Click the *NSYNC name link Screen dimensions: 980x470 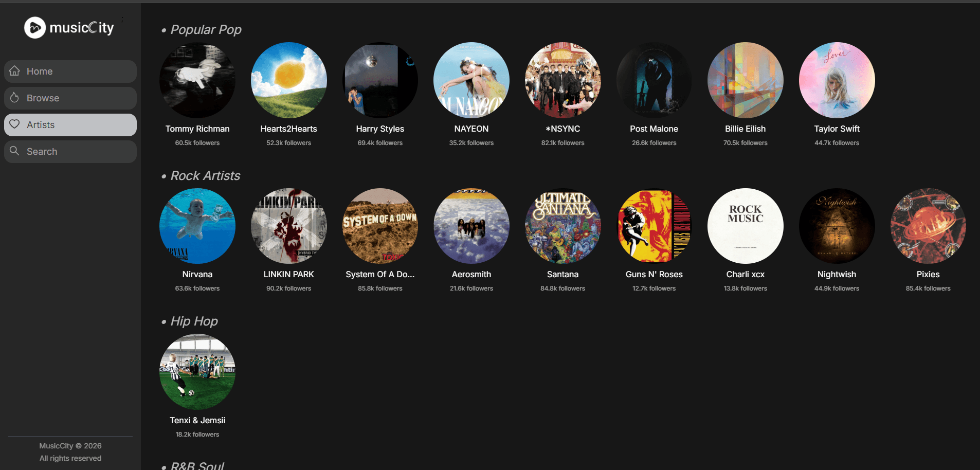(x=563, y=129)
